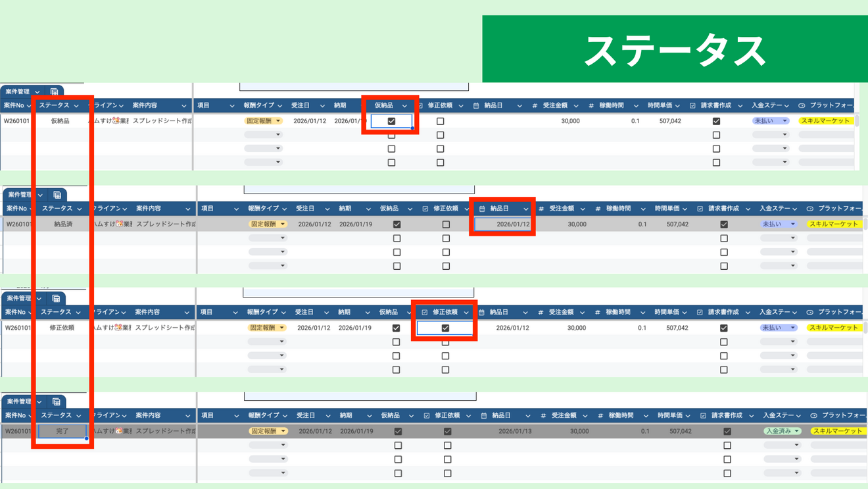Open 未払い payment dropdown in the 仮納品-status row

point(771,121)
